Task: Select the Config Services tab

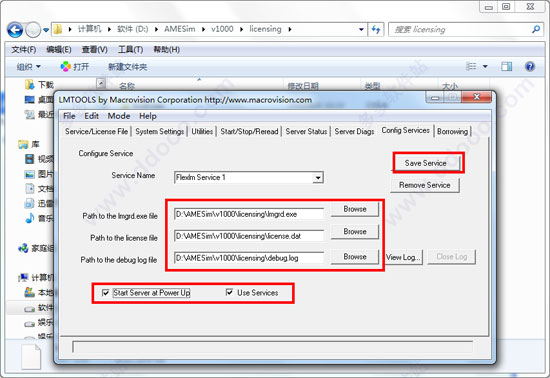Action: (x=405, y=130)
